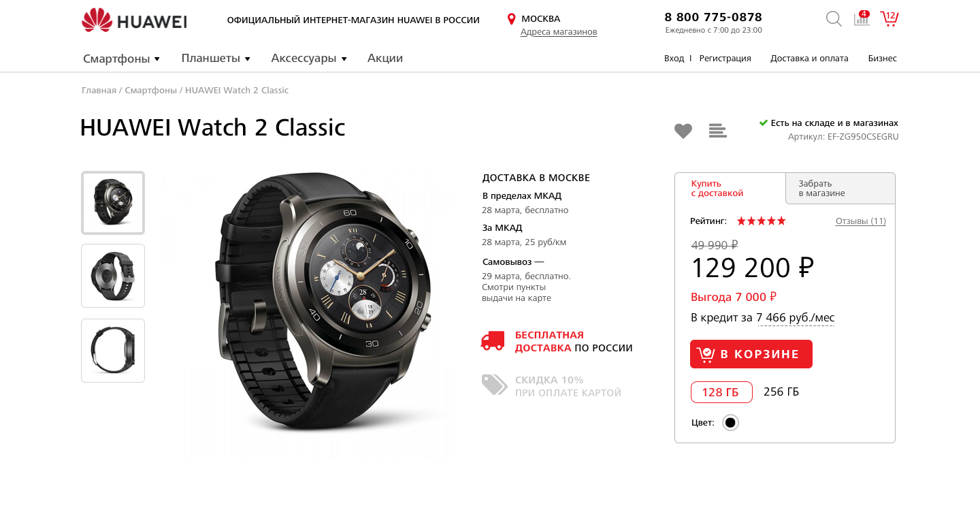Select the 128 ГБ storage option
The width and height of the screenshot is (980, 510).
click(x=721, y=392)
